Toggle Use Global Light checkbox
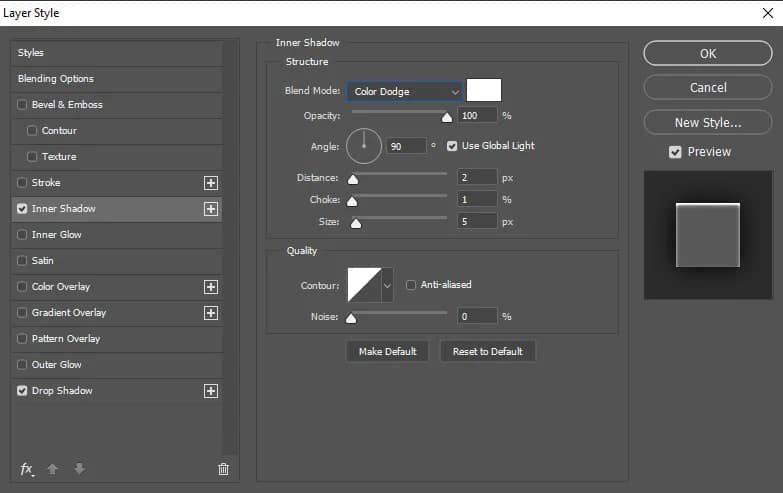Viewport: 783px width, 493px height. tap(452, 146)
